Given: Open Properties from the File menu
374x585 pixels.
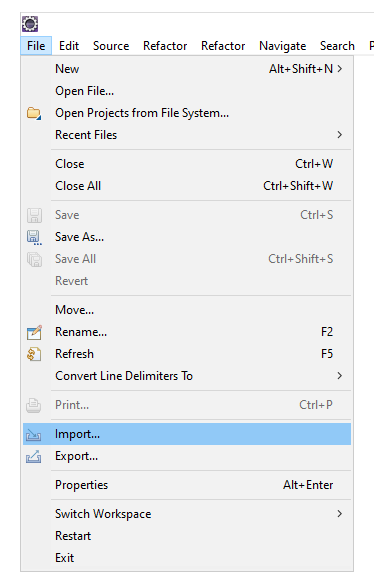Looking at the screenshot, I should click(187, 485).
